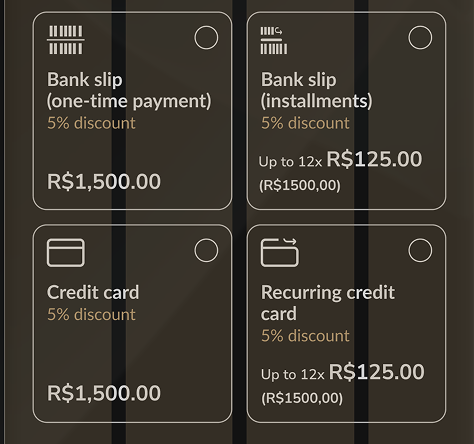Select the Recurring credit card radio button
474x444 pixels.
[x=420, y=250]
